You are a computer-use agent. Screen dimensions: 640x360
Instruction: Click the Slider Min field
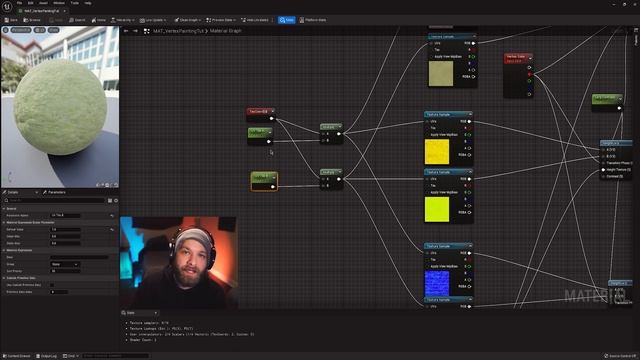[65, 236]
